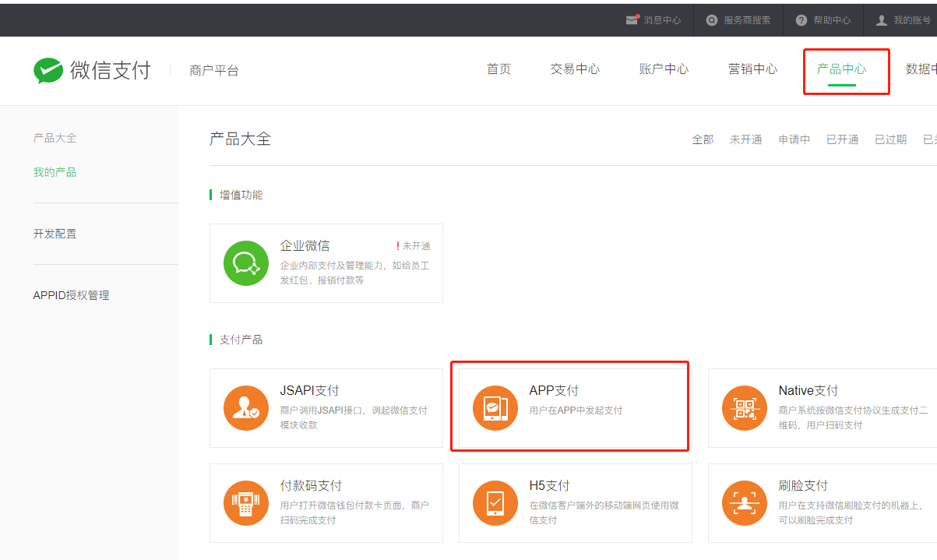Filter products by 已开通 status
The height and width of the screenshot is (560, 937).
click(x=842, y=139)
